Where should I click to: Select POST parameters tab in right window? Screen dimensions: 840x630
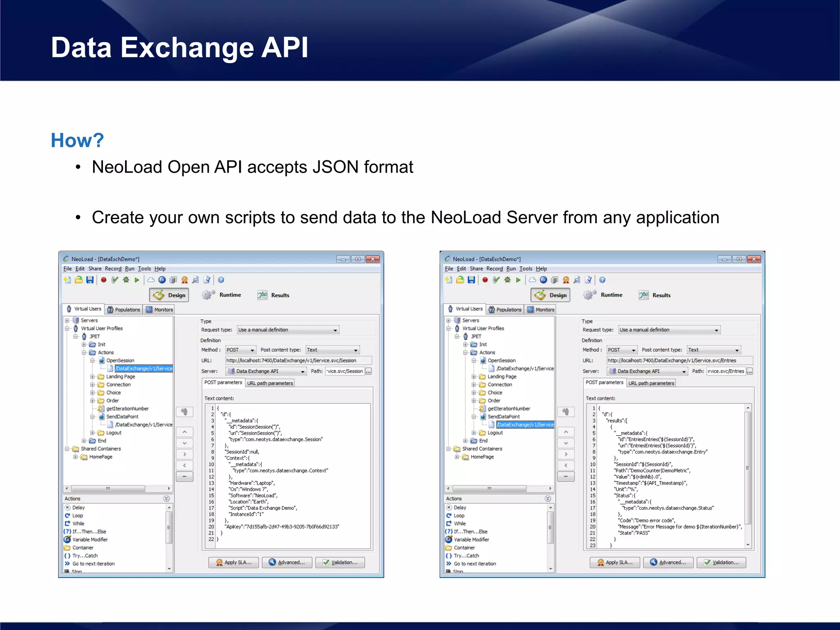click(x=605, y=382)
